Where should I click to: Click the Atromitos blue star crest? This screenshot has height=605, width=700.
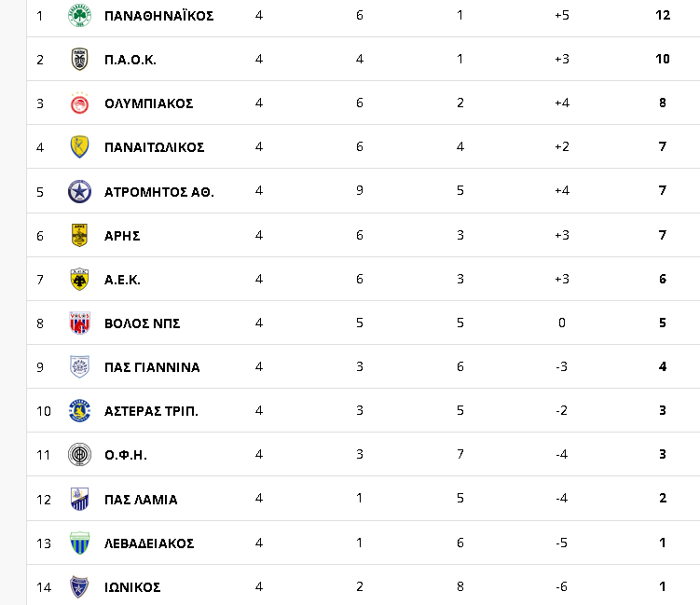(x=79, y=191)
